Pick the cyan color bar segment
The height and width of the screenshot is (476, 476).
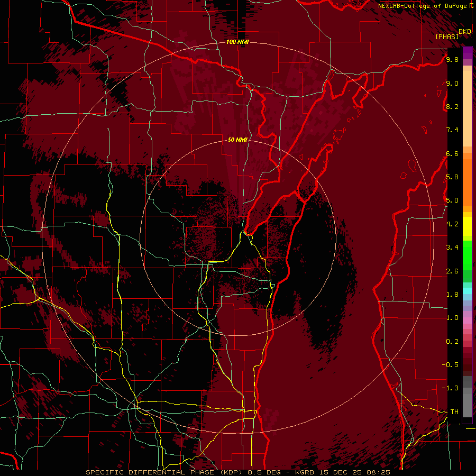click(x=467, y=291)
